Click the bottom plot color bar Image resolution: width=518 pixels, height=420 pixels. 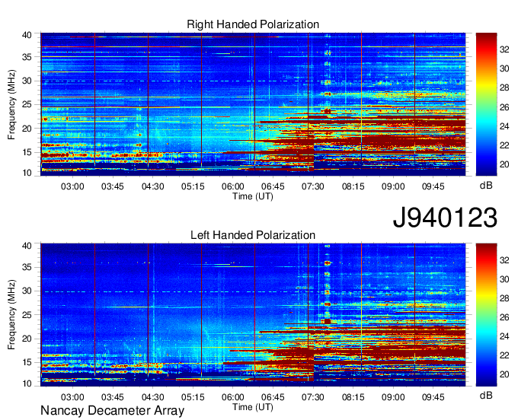486,315
